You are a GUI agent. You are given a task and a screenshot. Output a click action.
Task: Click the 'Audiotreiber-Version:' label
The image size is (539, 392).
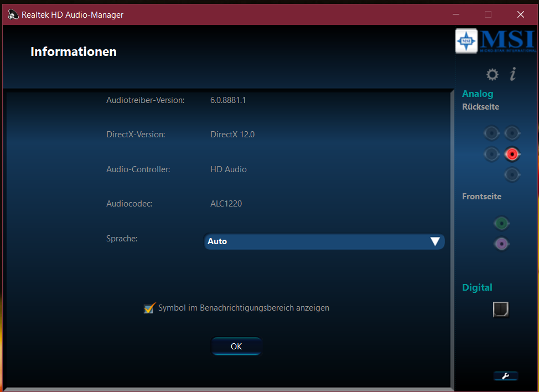pyautogui.click(x=146, y=100)
